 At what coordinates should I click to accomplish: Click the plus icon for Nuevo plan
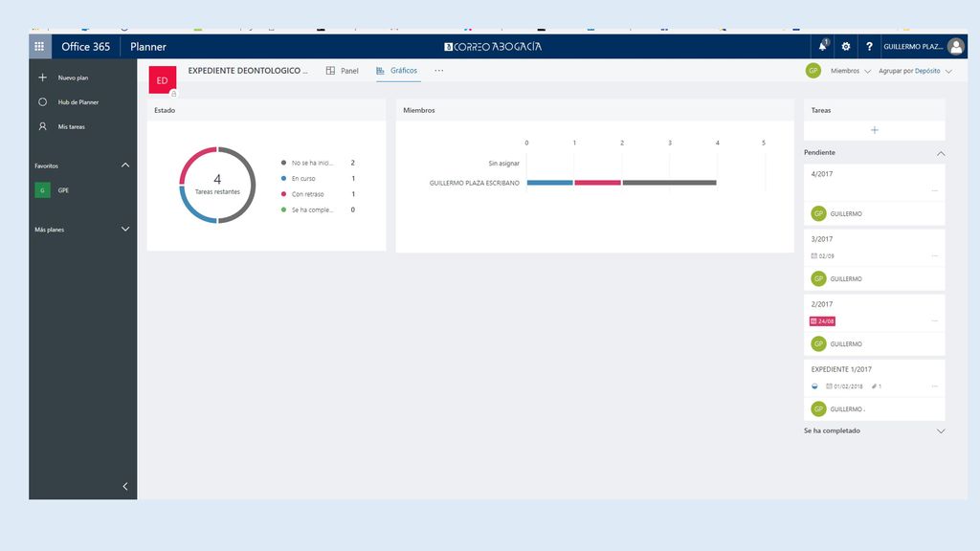click(x=42, y=77)
